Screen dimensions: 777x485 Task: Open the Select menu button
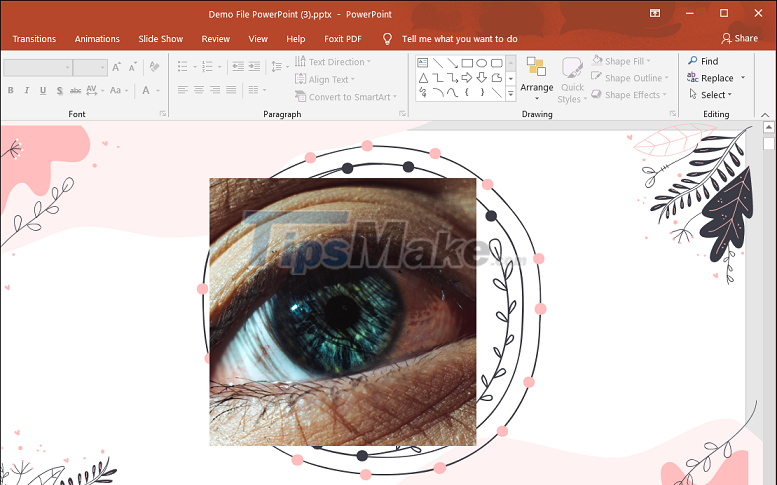click(x=711, y=94)
